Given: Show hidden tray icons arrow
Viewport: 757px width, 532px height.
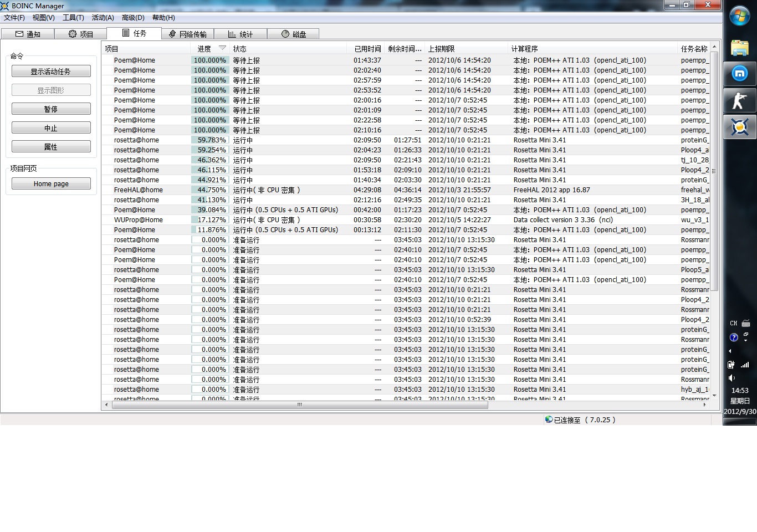Looking at the screenshot, I should (730, 351).
